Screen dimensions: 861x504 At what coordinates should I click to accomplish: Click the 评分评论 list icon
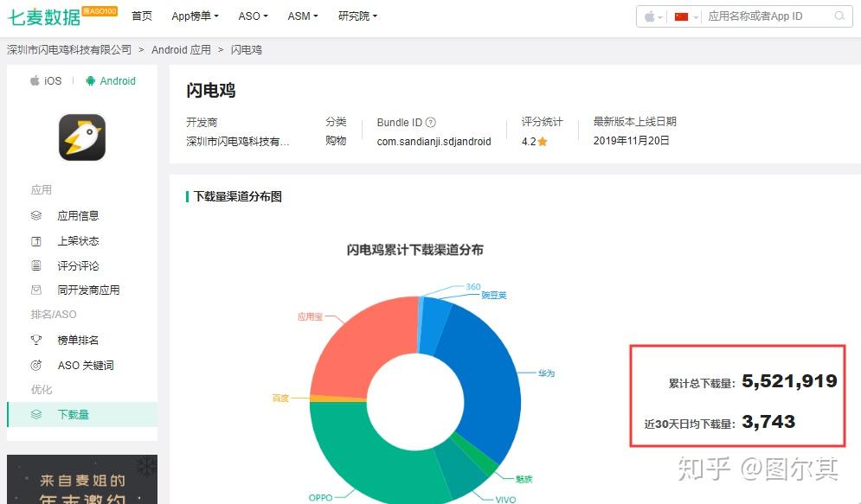[x=36, y=266]
